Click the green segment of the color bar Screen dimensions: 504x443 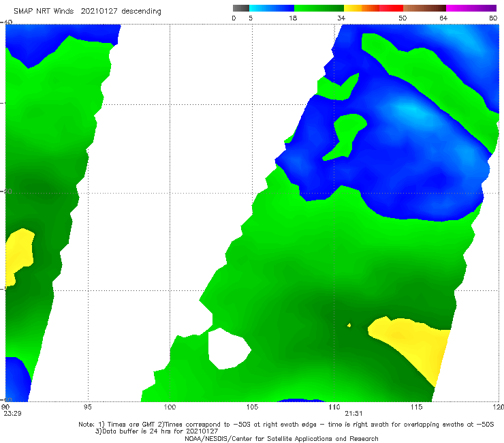click(x=319, y=8)
